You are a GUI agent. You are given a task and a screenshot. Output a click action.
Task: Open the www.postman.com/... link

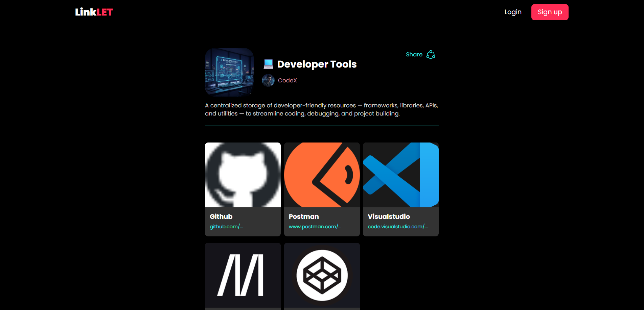tap(315, 227)
